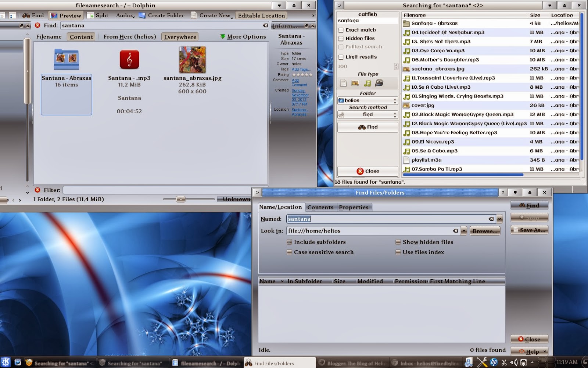Viewport: 588px width, 368px height.
Task: Switch to the Contents tab in Find Files/Folders
Action: (x=320, y=207)
